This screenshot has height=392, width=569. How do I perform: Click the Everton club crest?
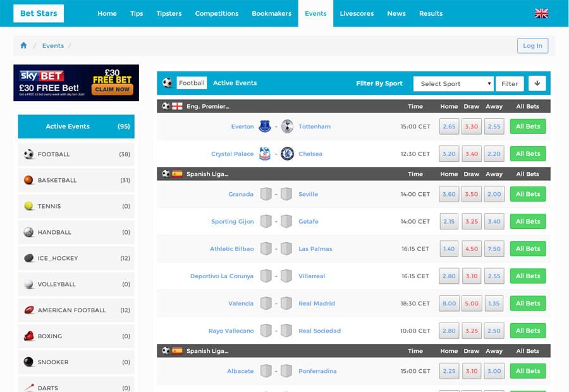coord(265,126)
